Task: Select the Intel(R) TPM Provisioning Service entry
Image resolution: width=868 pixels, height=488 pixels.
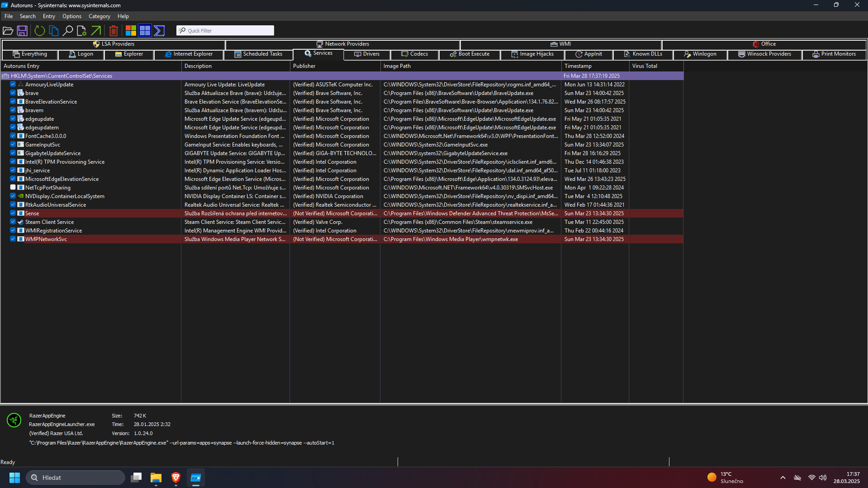Action: click(x=342, y=162)
